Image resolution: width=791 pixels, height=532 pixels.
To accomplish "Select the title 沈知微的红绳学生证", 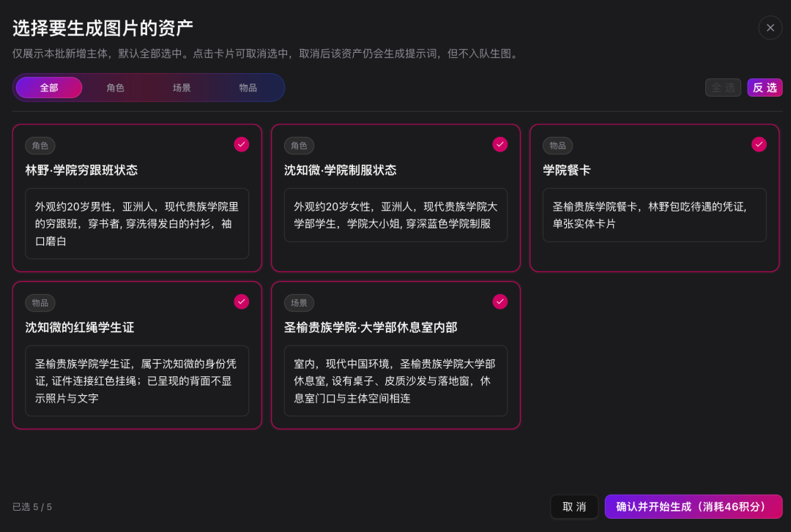I will click(x=80, y=328).
